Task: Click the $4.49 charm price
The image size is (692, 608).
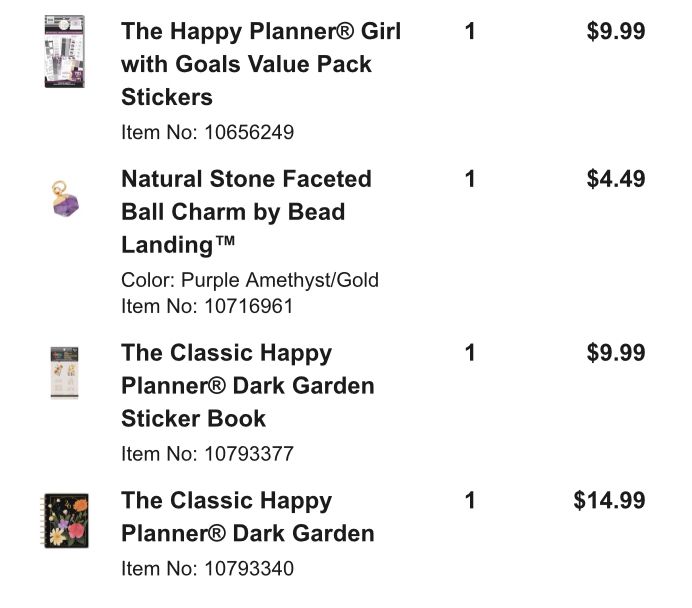Action: click(616, 179)
